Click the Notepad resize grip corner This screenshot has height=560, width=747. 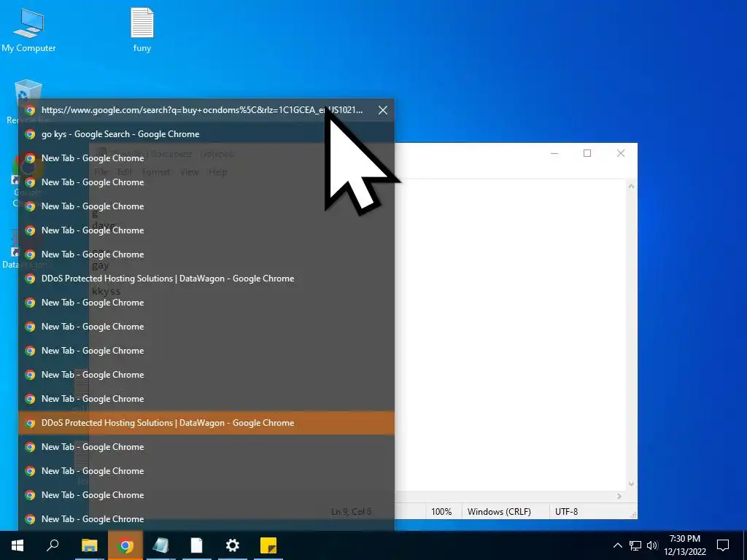(x=633, y=516)
